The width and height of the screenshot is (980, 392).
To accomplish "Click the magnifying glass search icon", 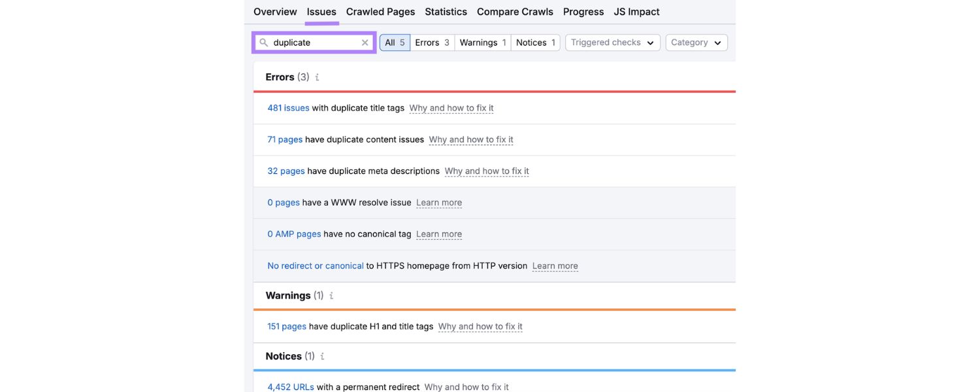I will pyautogui.click(x=264, y=42).
